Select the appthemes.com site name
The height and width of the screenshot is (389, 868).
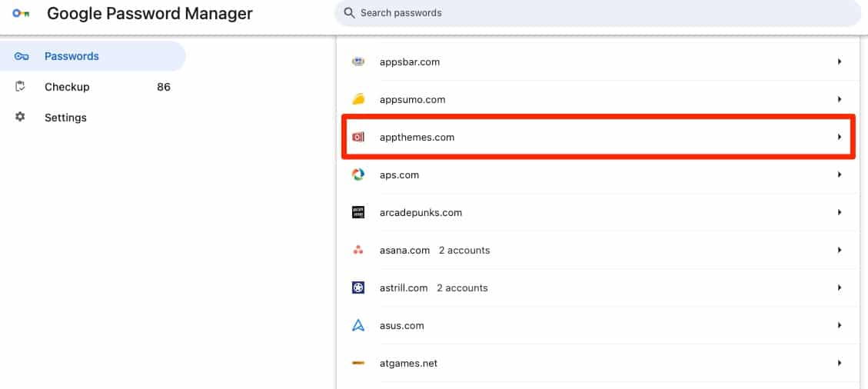point(417,138)
